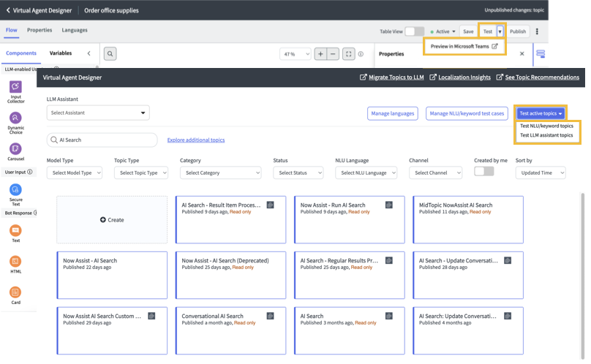Click the Test button

tap(488, 31)
